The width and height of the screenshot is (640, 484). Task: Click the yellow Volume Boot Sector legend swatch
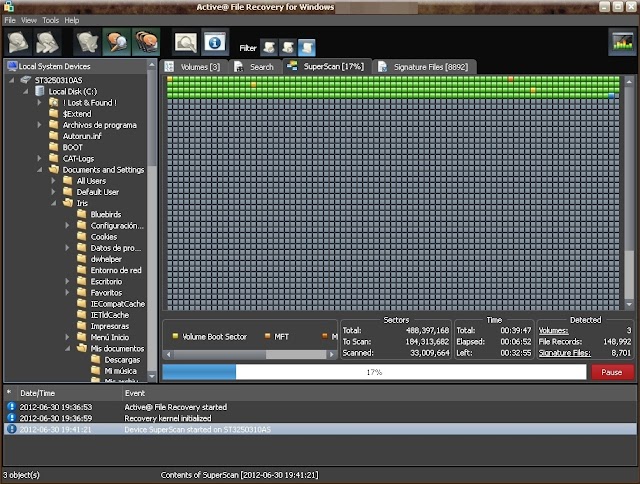[x=175, y=336]
